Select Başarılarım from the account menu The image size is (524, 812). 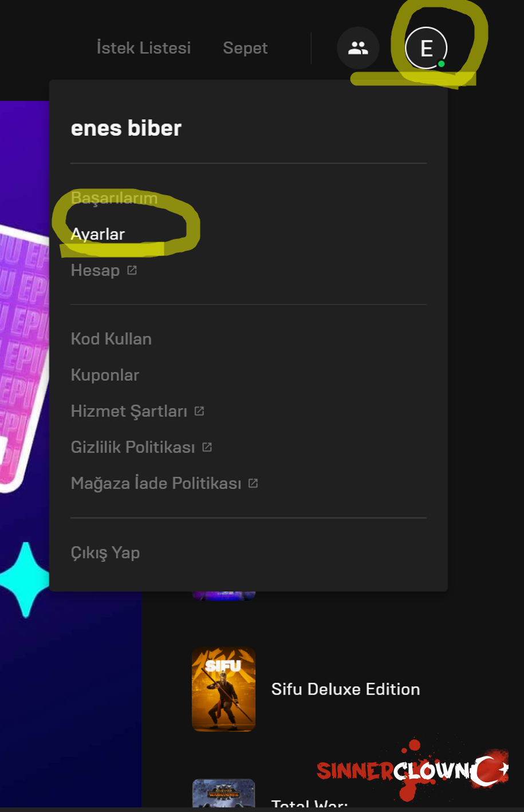point(114,198)
